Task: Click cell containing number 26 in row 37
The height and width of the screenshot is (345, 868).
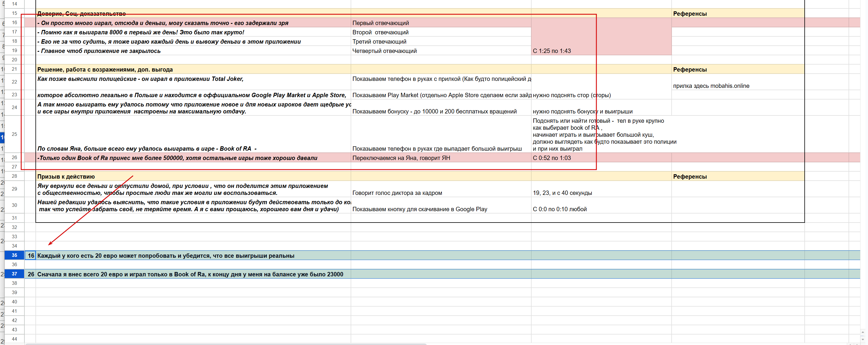Action: click(x=30, y=274)
